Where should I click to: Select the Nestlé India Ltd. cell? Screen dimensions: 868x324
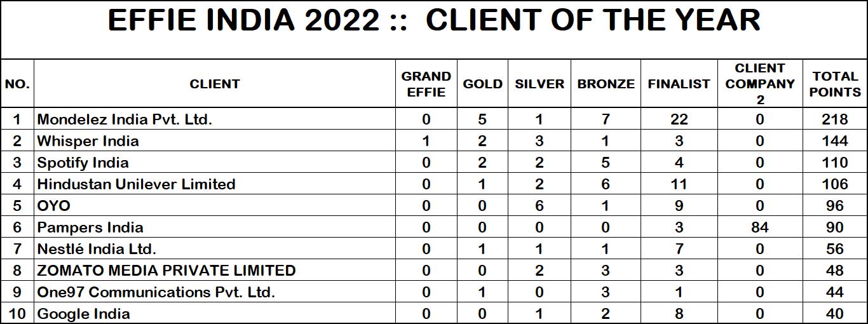click(97, 249)
